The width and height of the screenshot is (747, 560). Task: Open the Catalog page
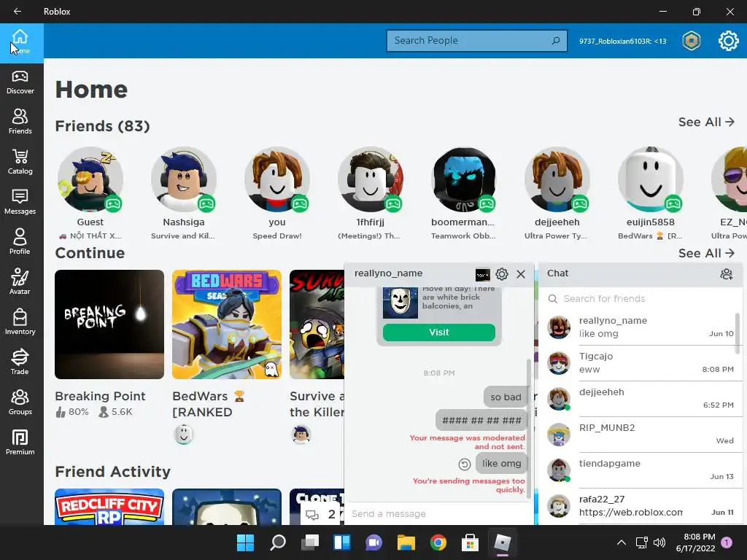[x=20, y=163]
